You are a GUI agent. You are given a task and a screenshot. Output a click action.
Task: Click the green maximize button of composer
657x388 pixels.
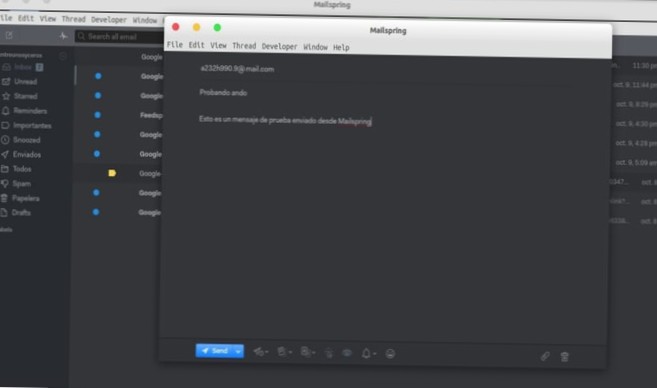coord(217,28)
